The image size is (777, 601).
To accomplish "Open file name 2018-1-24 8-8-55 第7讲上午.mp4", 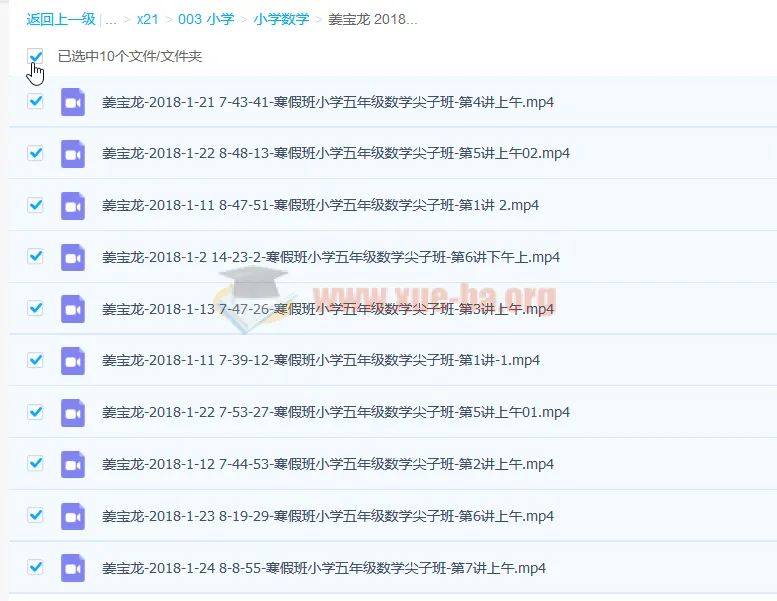I will tap(324, 568).
